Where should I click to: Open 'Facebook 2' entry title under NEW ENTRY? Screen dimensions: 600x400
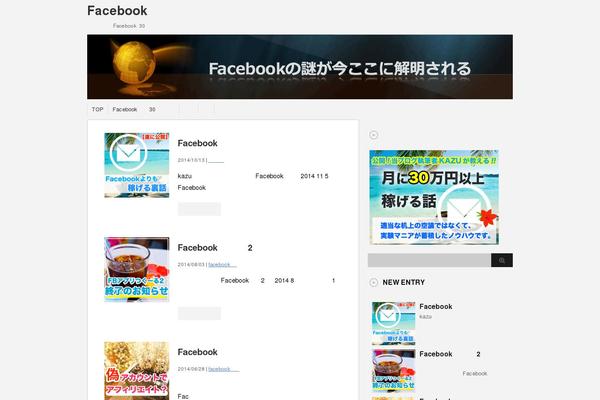(x=450, y=354)
